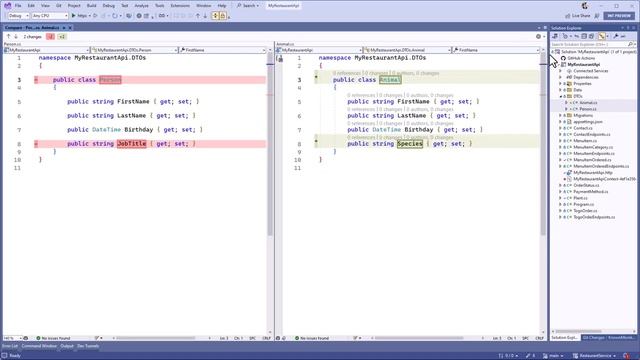
Task: Click the Animal class name in right pane
Action: tap(390, 80)
